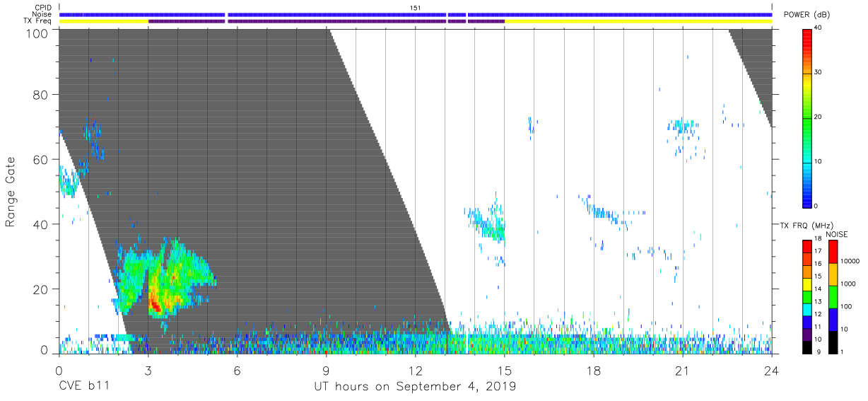
Task: Click the 24 tick on UT hours axis
Action: [771, 371]
